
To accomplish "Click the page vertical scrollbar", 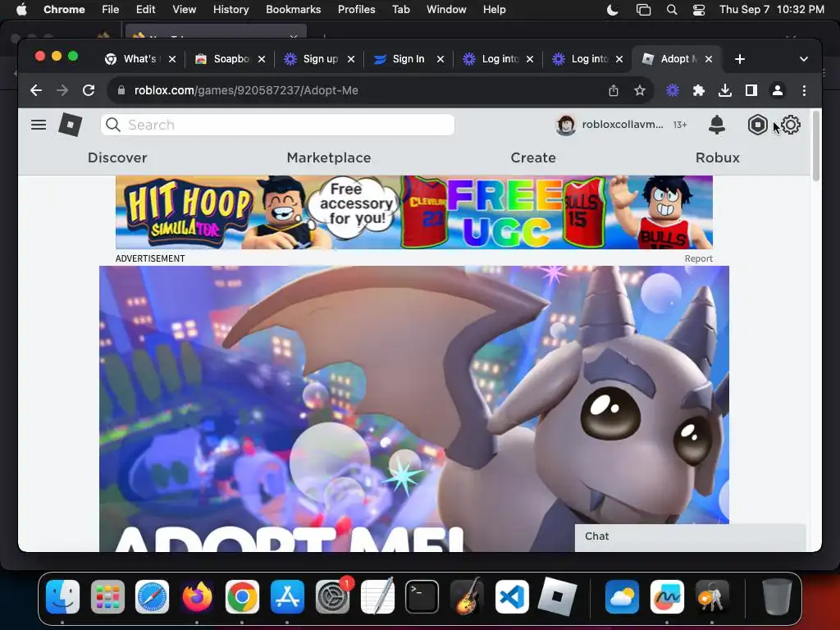I will point(816,146).
